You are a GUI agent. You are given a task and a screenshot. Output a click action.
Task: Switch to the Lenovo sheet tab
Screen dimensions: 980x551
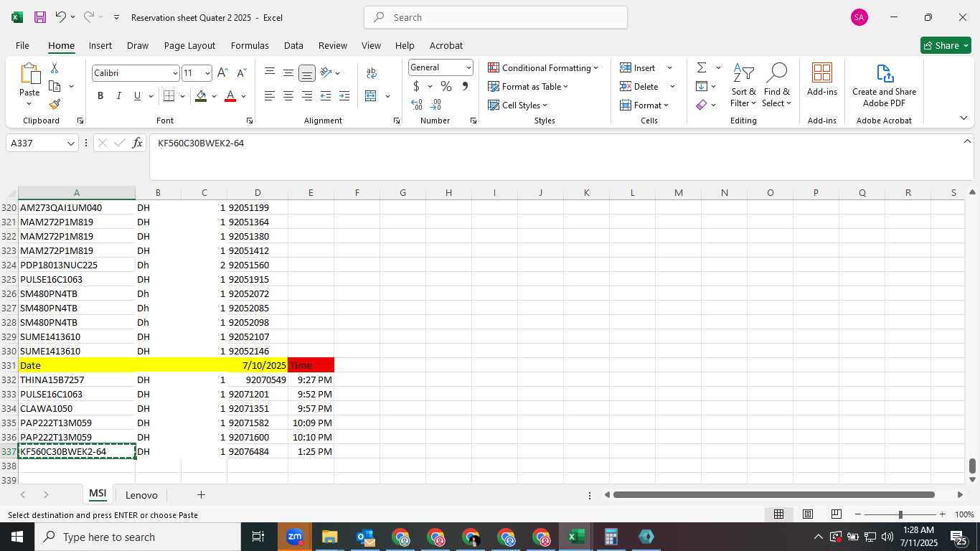click(141, 495)
